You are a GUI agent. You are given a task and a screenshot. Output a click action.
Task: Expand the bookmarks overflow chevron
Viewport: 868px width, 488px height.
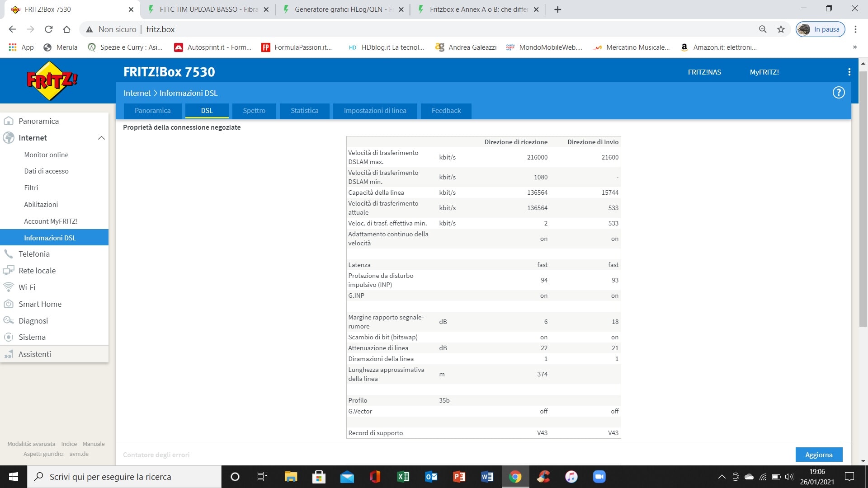click(x=854, y=47)
